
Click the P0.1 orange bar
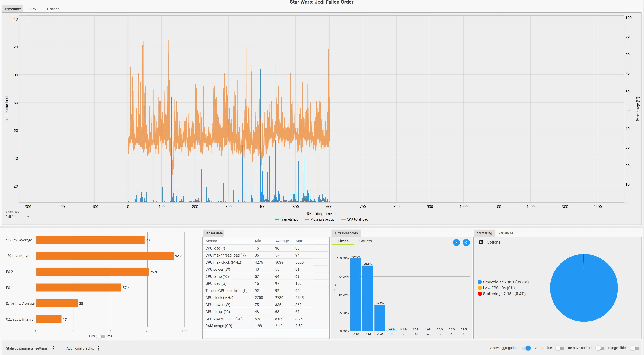tap(79, 287)
